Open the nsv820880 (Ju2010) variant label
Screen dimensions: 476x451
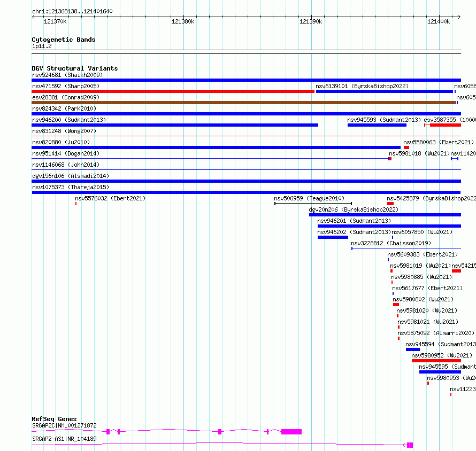pos(61,142)
